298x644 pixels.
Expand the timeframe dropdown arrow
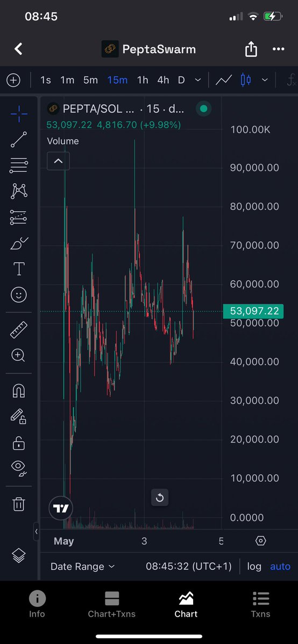pyautogui.click(x=198, y=80)
